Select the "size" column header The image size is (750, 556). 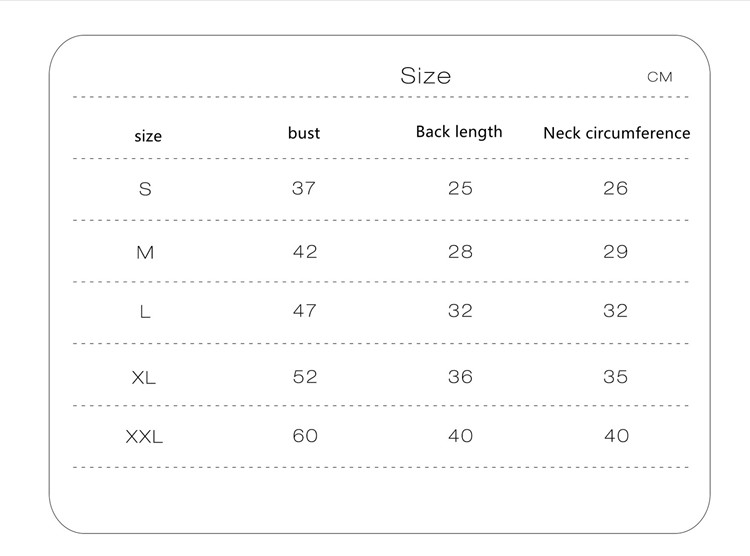point(148,136)
